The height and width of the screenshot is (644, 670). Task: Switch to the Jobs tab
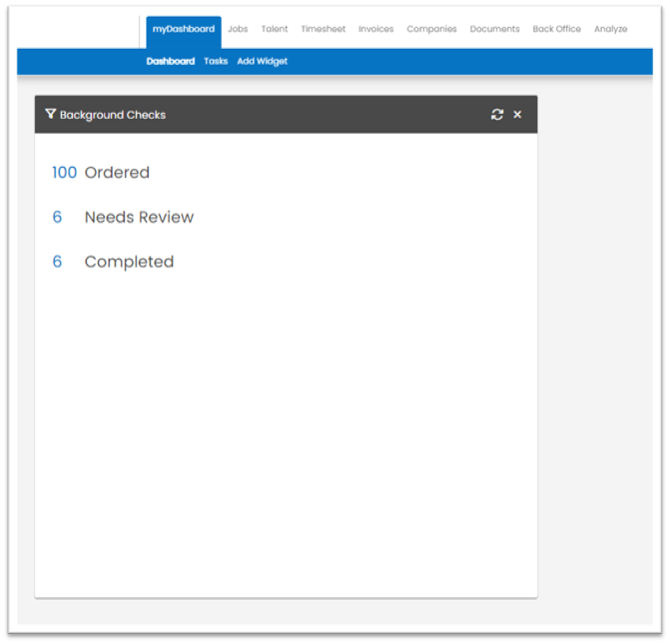(x=238, y=29)
